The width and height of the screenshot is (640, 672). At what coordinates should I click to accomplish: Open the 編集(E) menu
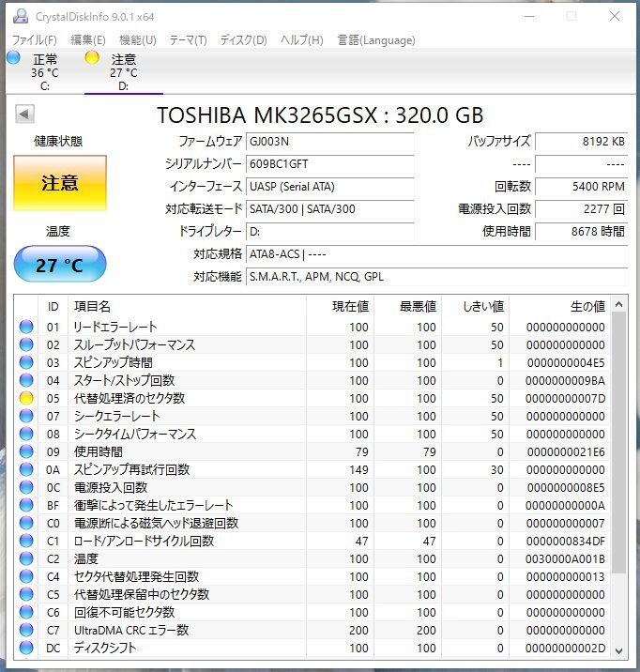88,40
